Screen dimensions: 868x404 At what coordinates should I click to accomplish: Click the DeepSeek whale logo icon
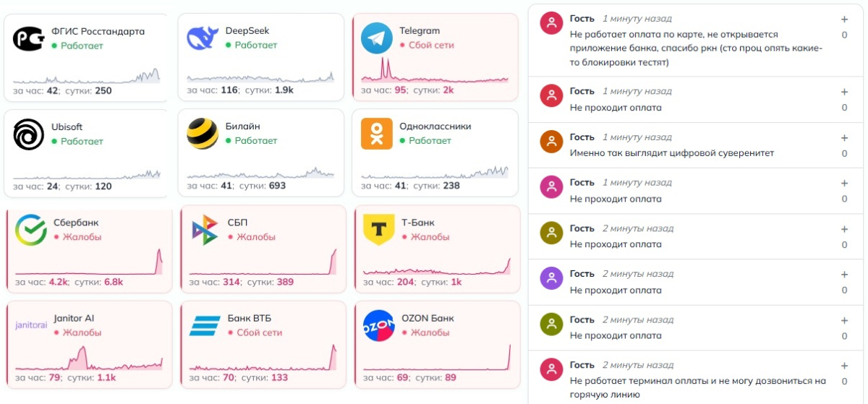[203, 38]
